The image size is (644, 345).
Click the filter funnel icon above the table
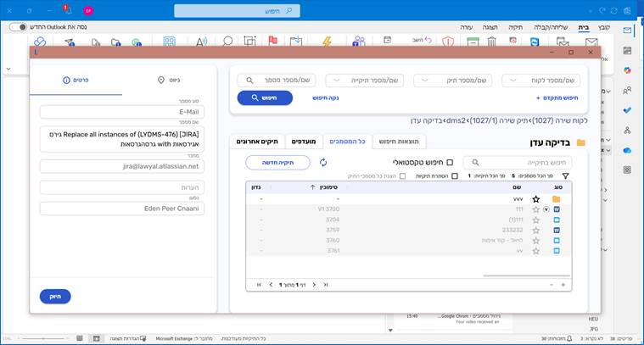[x=566, y=176]
